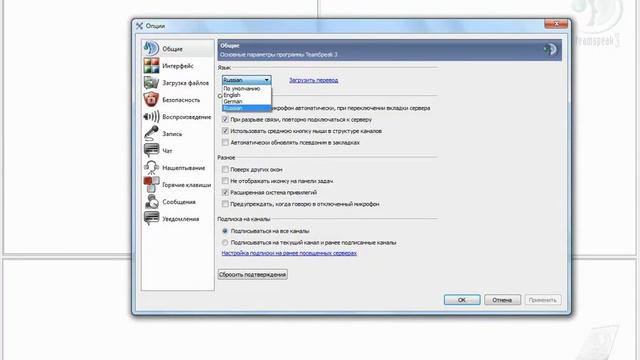Select Нашептывание section label

coord(183,168)
